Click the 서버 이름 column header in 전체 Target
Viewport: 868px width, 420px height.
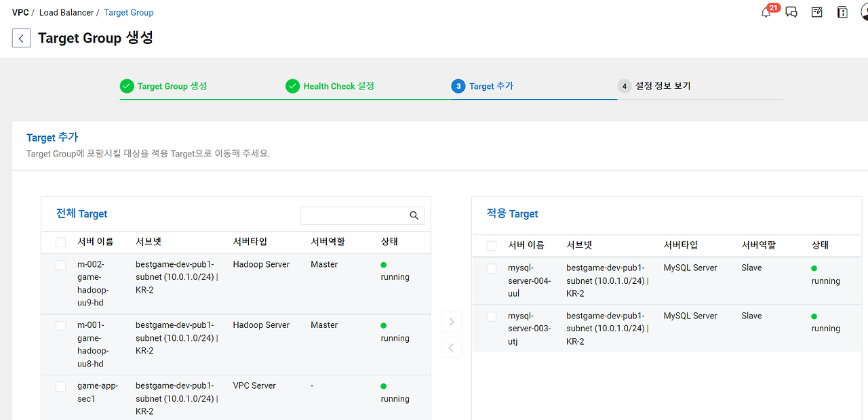point(96,242)
